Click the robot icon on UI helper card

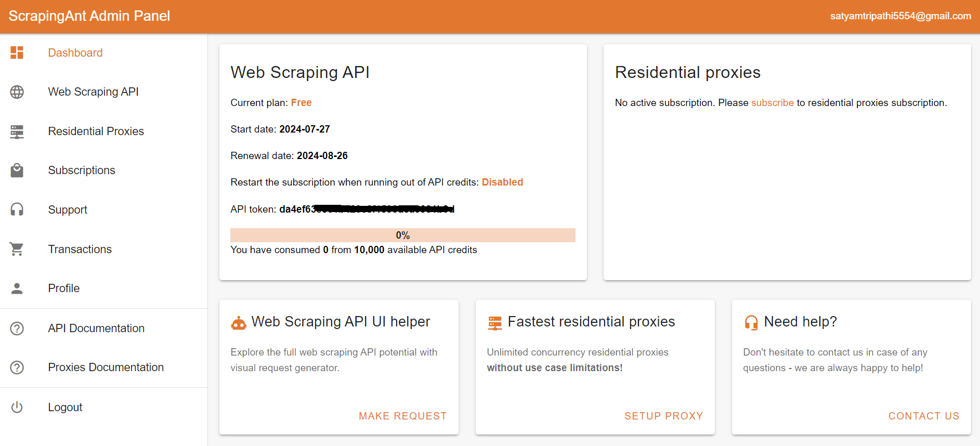point(239,323)
